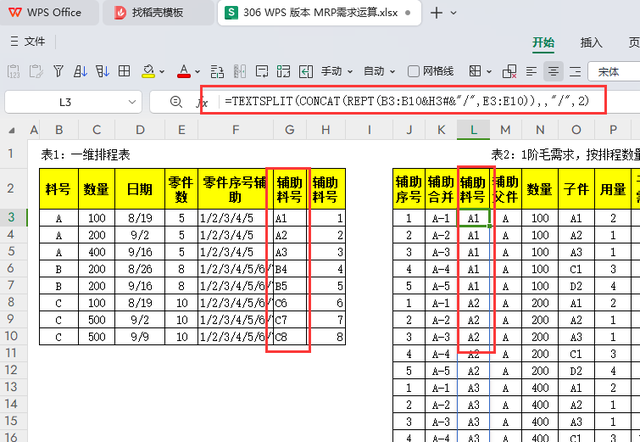
Task: Click the 表2：1阶毛需求 title text
Action: click(565, 155)
